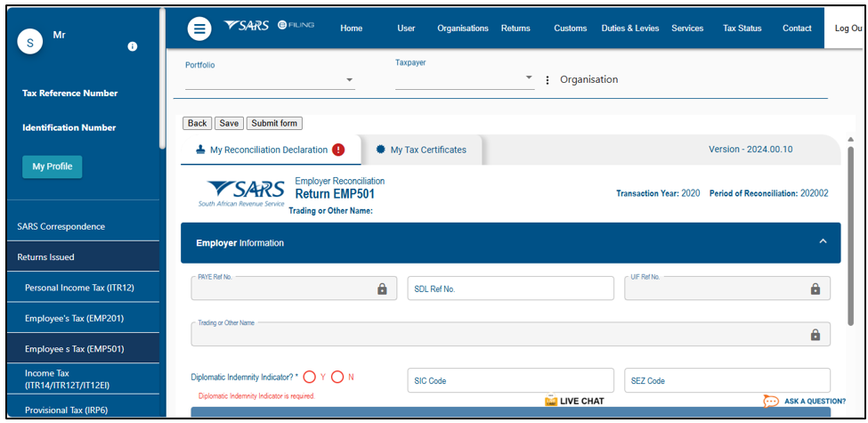Open the Organisations menu

coord(463,28)
